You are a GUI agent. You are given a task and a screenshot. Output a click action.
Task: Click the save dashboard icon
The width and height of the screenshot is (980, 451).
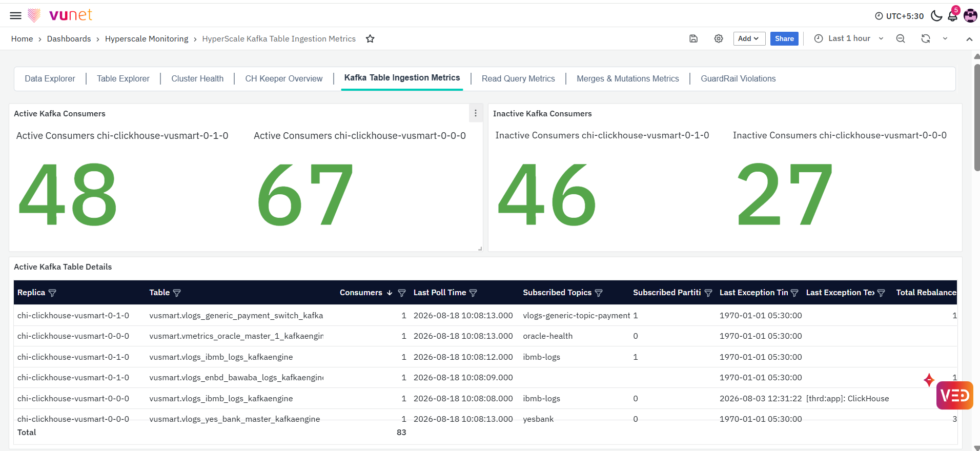click(x=693, y=38)
